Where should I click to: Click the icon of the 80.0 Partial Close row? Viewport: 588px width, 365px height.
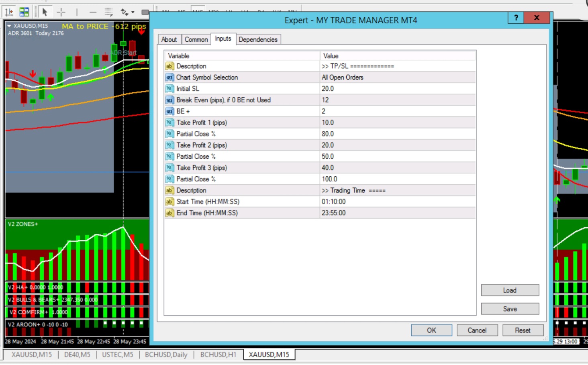[x=169, y=134]
